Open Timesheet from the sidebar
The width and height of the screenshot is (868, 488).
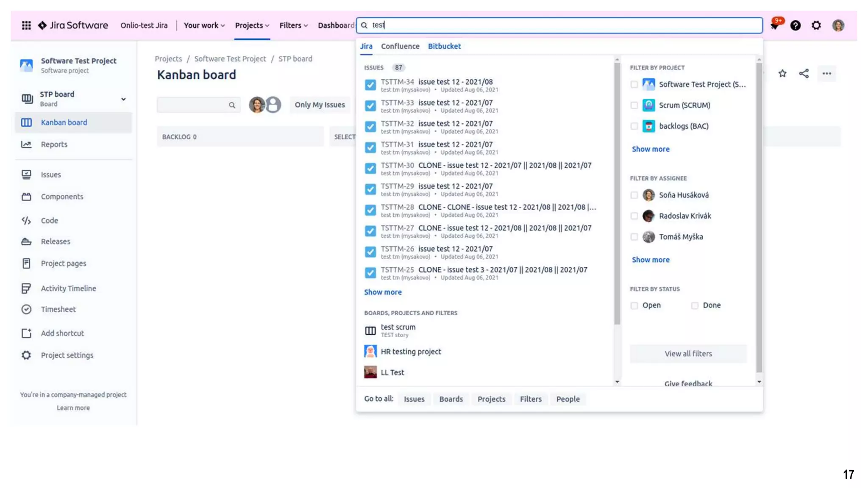(58, 309)
